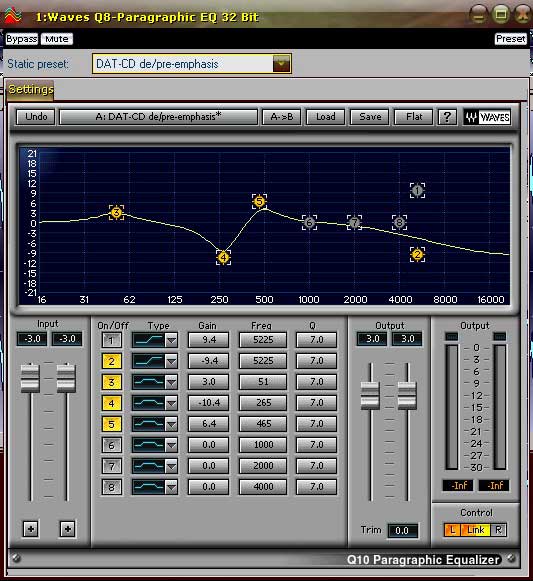The image size is (533, 581).
Task: Select band 7 marker on EQ graph
Action: click(x=354, y=222)
